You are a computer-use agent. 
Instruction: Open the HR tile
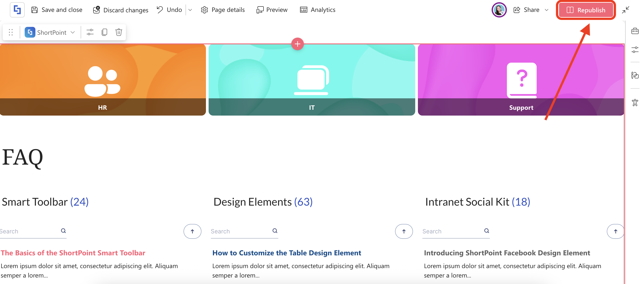coord(103,80)
